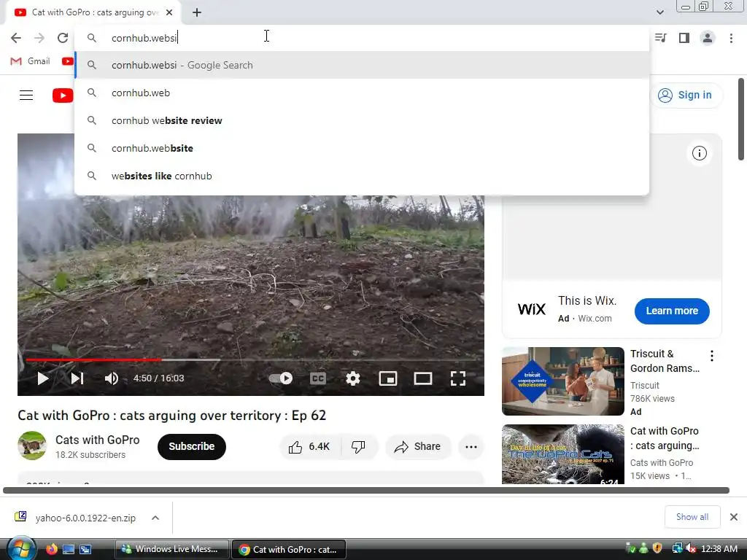Click Show all downloads
The image size is (747, 560).
[x=692, y=517]
